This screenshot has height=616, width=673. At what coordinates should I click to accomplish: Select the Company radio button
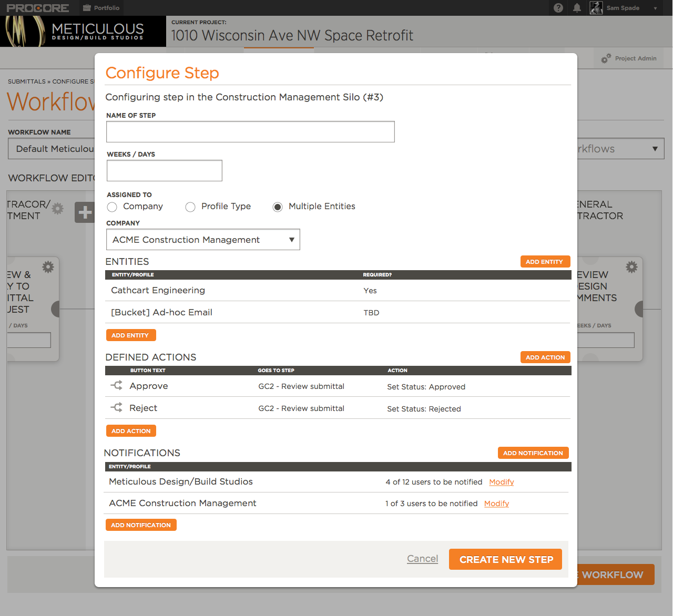112,207
